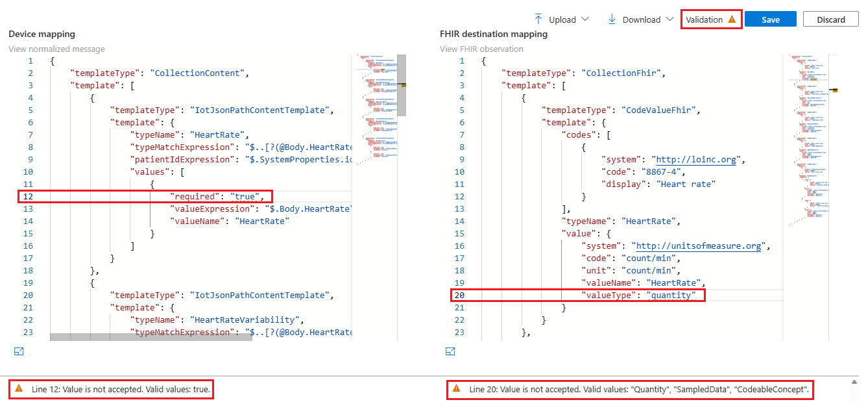Expand the FHIR destination mapping editor to full screen

[450, 351]
